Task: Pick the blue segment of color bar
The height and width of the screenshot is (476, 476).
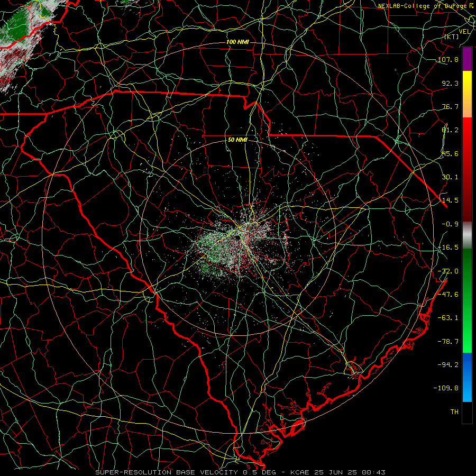Action: coord(467,377)
